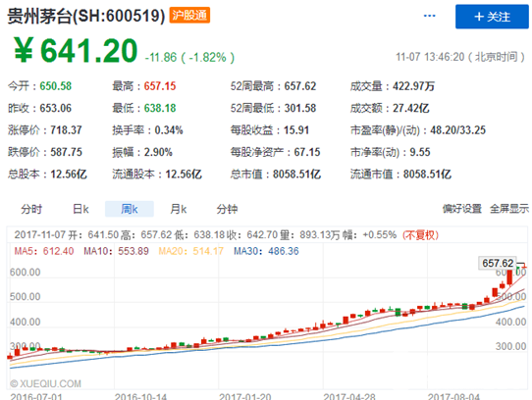Click the MA5: 612.40 indicator label
The image size is (532, 400).
click(44, 251)
